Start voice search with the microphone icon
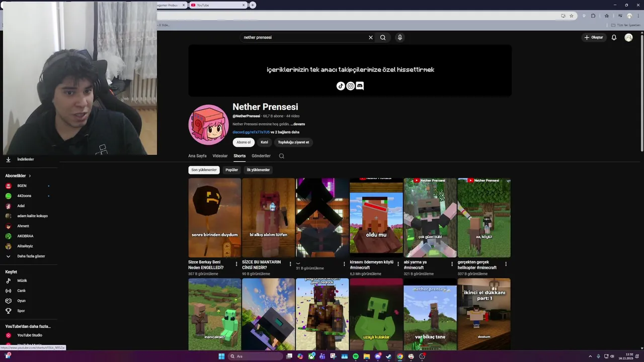This screenshot has width=644, height=362. point(399,37)
